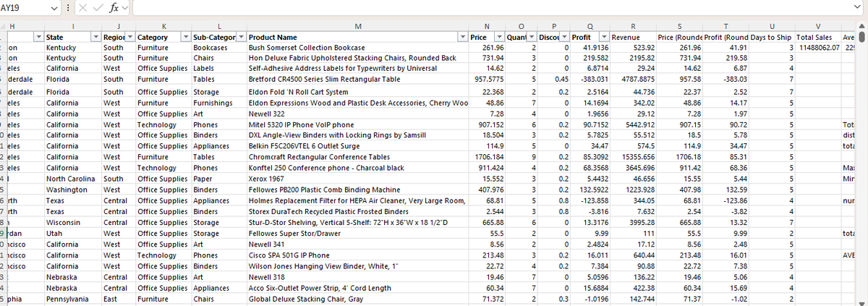The image size is (868, 306).
Task: Open the Profit column filter dropdown
Action: tap(603, 37)
